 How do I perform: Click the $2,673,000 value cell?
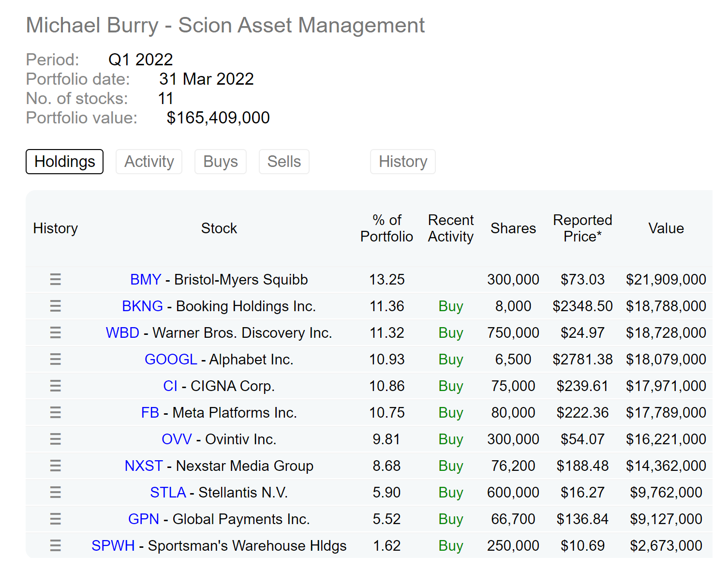tap(666, 546)
